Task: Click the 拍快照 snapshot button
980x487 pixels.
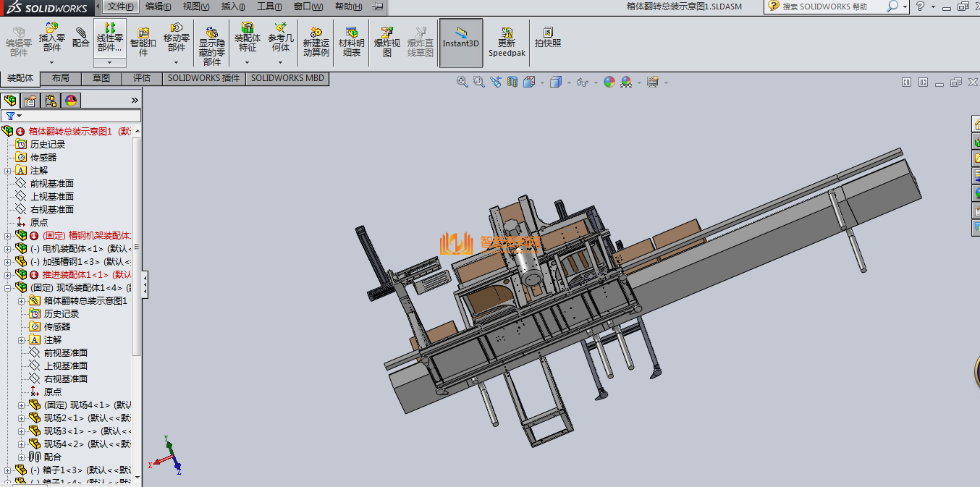Action: [548, 38]
